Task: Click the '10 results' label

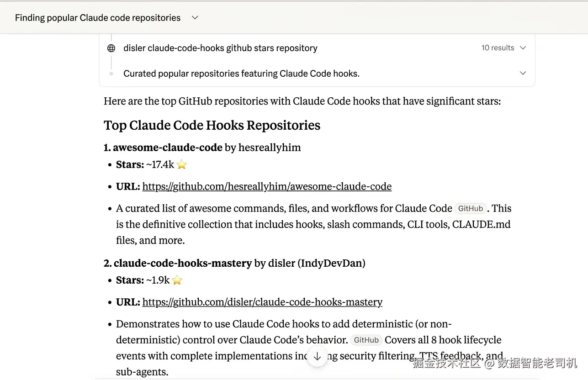Action: pyautogui.click(x=498, y=48)
